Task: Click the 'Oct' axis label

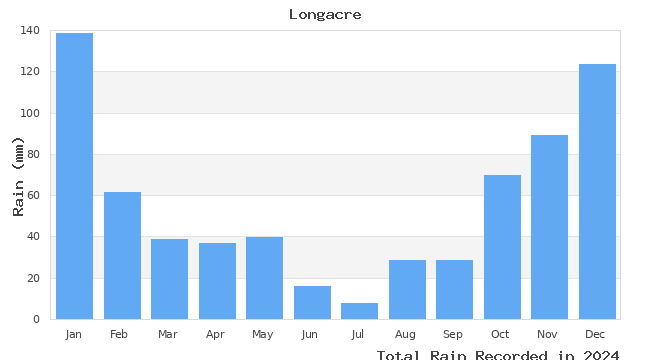Action: (500, 334)
